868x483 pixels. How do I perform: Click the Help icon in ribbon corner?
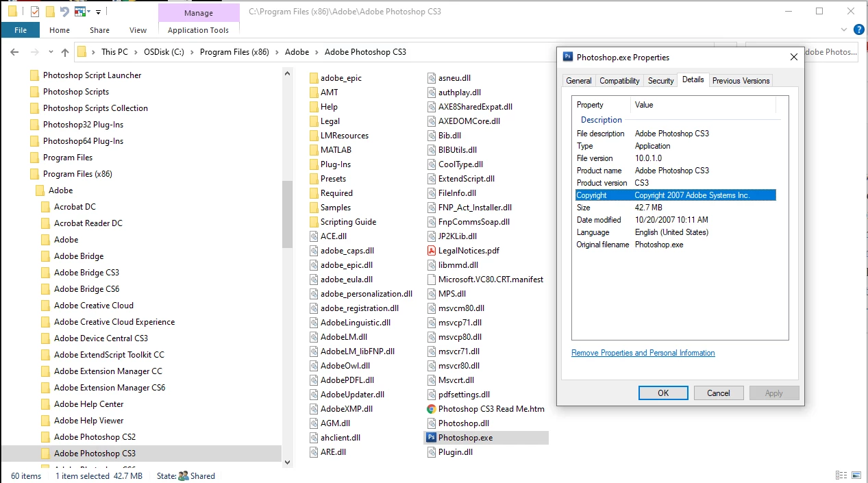(x=858, y=29)
